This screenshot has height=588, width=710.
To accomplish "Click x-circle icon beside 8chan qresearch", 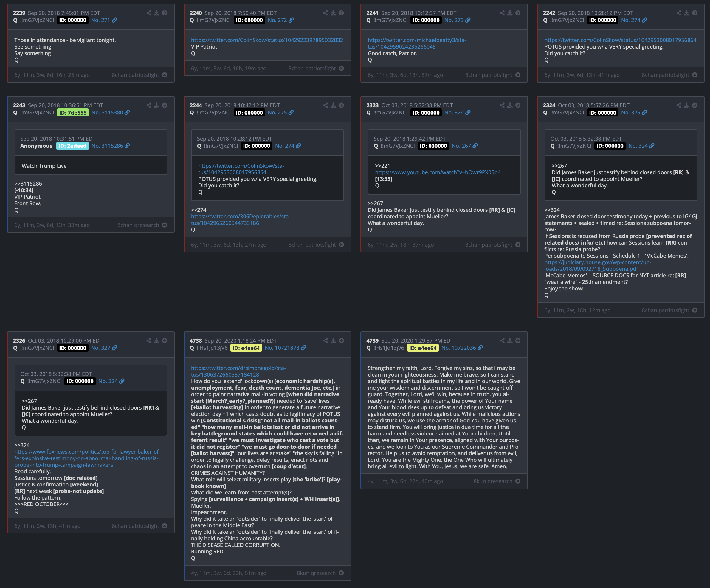I will tap(165, 225).
